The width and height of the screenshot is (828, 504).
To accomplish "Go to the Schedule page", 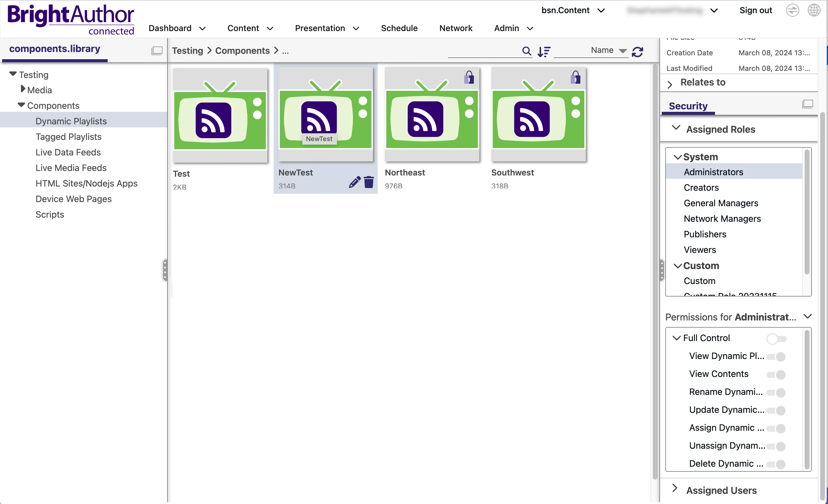I will pos(399,28).
